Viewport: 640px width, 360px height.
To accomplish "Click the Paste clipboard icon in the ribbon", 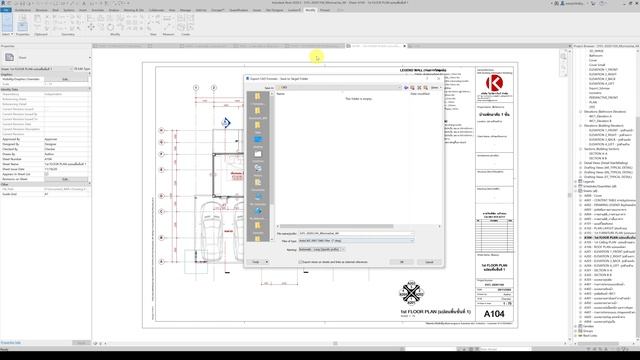I will pyautogui.click(x=37, y=19).
